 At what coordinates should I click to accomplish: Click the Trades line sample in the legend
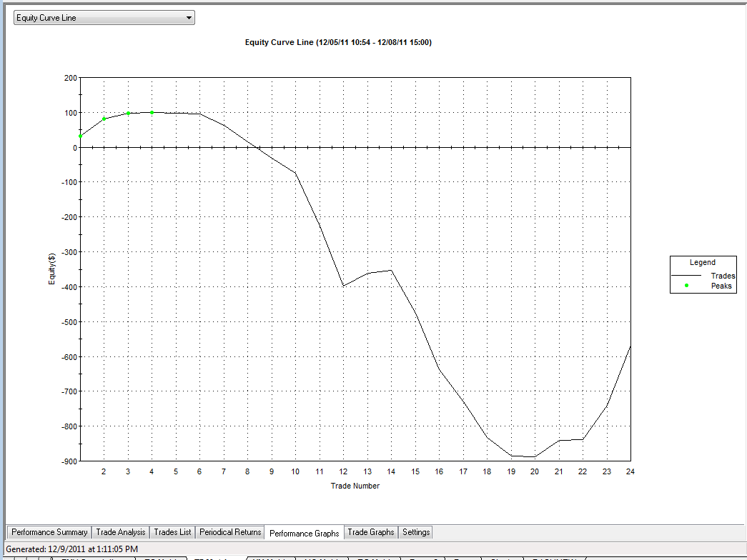[686, 275]
